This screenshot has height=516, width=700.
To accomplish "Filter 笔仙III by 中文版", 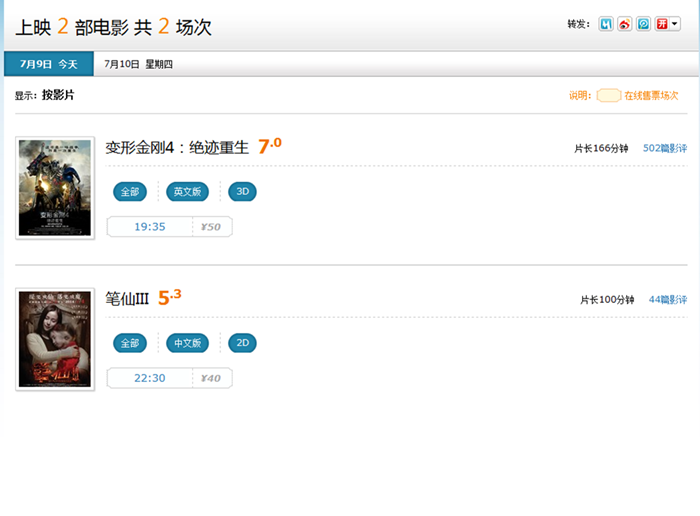I will [188, 343].
